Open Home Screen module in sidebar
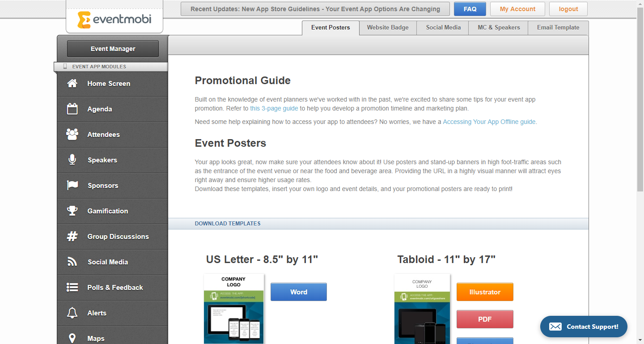The height and width of the screenshot is (344, 644). click(x=113, y=84)
